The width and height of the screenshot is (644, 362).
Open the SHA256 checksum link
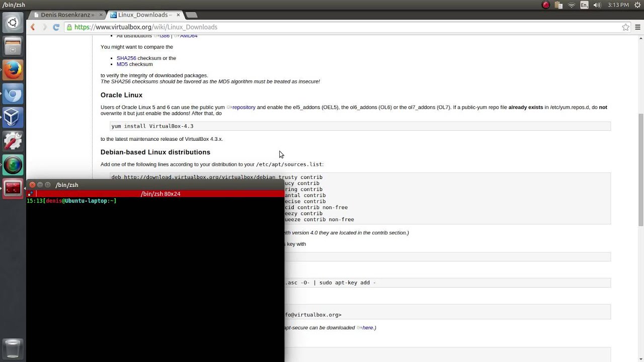[126, 58]
